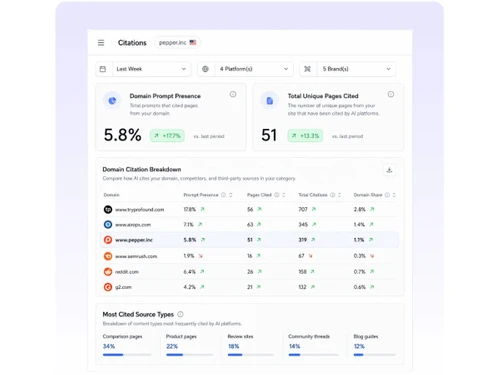
Task: Sort by Prompt Presence column
Action: pyautogui.click(x=231, y=195)
